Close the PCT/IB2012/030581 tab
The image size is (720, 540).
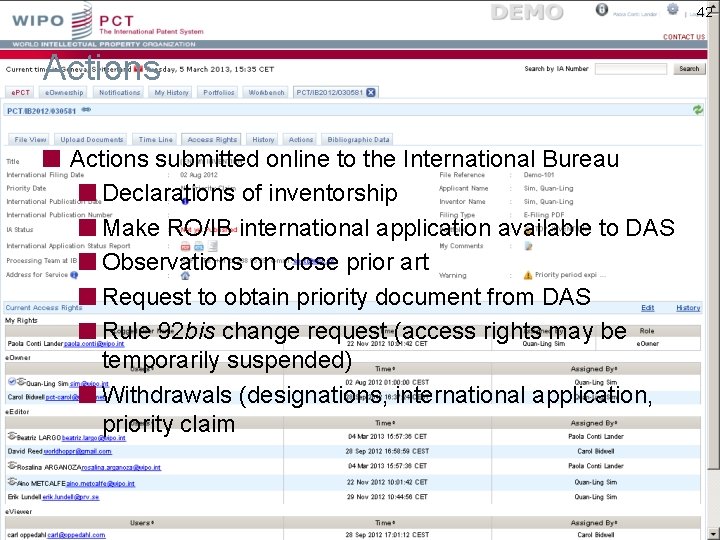(x=371, y=92)
